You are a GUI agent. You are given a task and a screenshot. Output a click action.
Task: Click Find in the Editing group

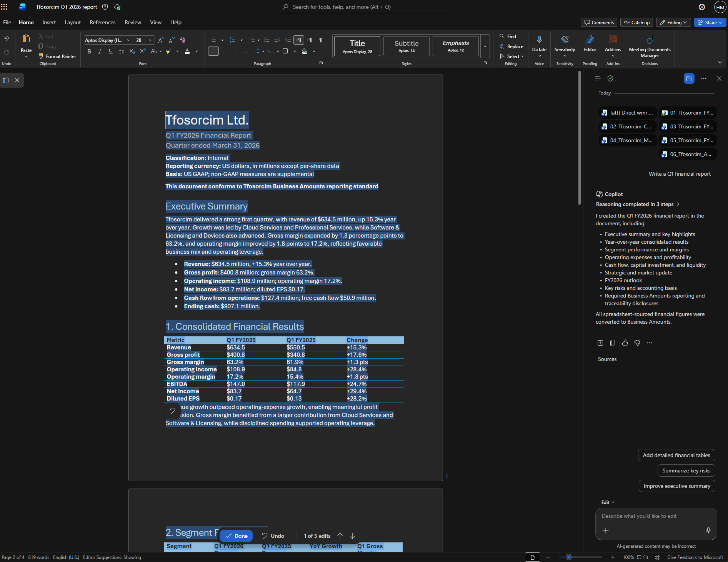click(x=508, y=36)
